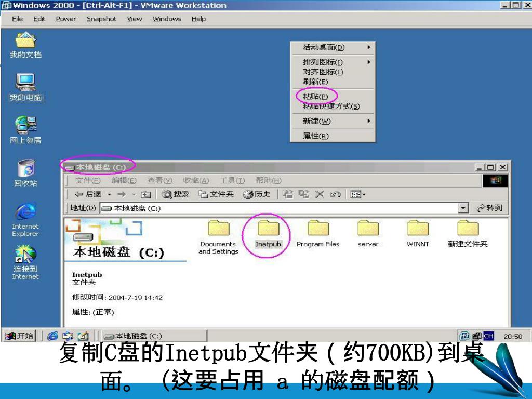This screenshot has height=399, width=532.
Task: Click the 转到 Go button
Action: [489, 208]
